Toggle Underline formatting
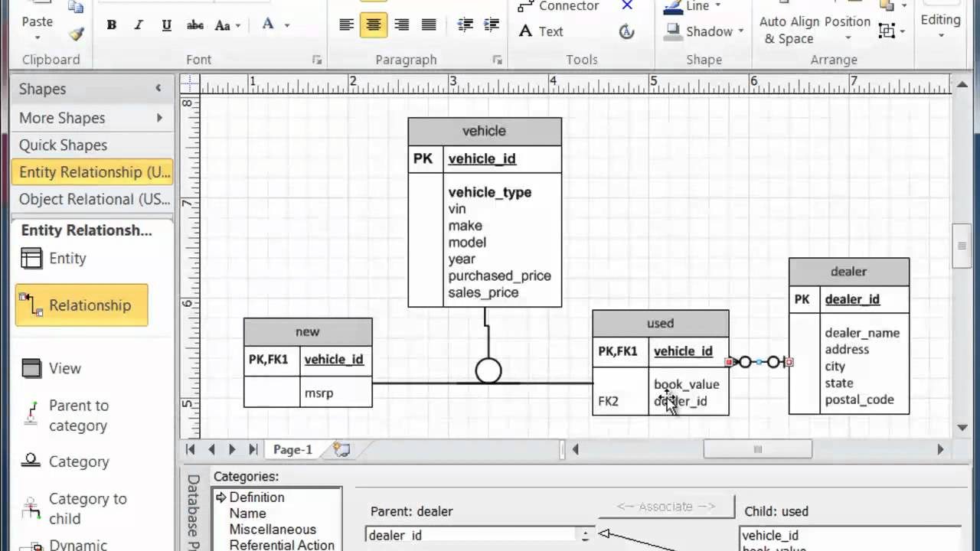This screenshot has width=980, height=551. (x=166, y=25)
